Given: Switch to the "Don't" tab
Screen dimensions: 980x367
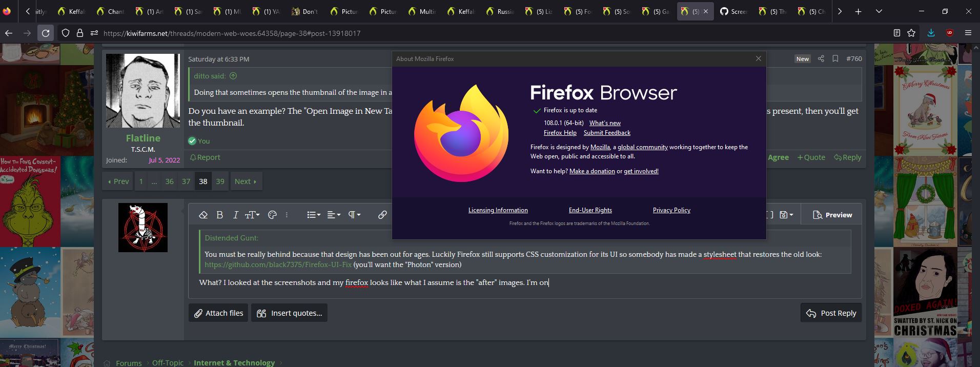Looking at the screenshot, I should coord(305,11).
